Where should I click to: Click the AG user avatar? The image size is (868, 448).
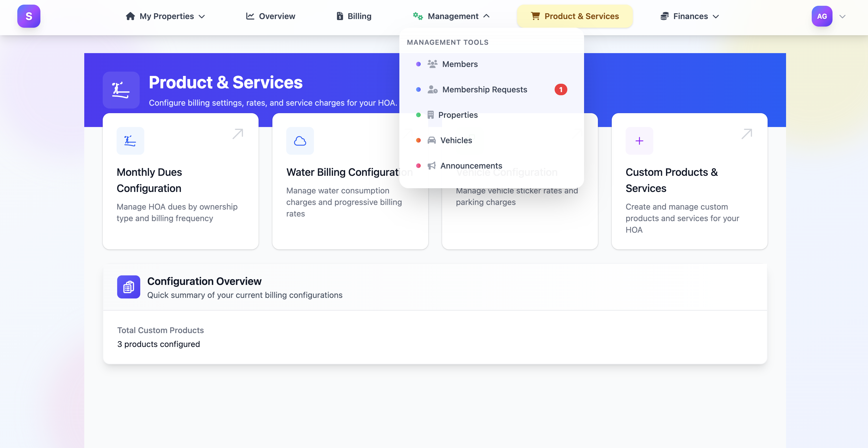pos(822,16)
